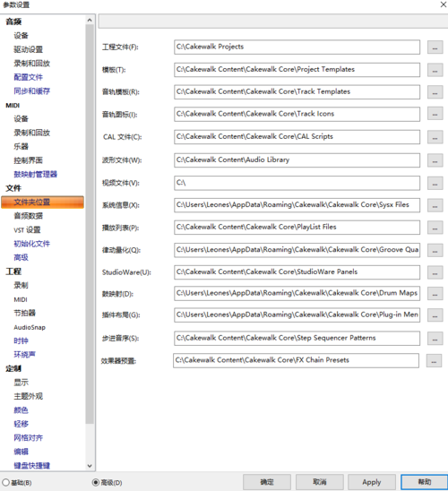Cancel changes with 取消 button
Image resolution: width=448 pixels, height=491 pixels.
[319, 482]
